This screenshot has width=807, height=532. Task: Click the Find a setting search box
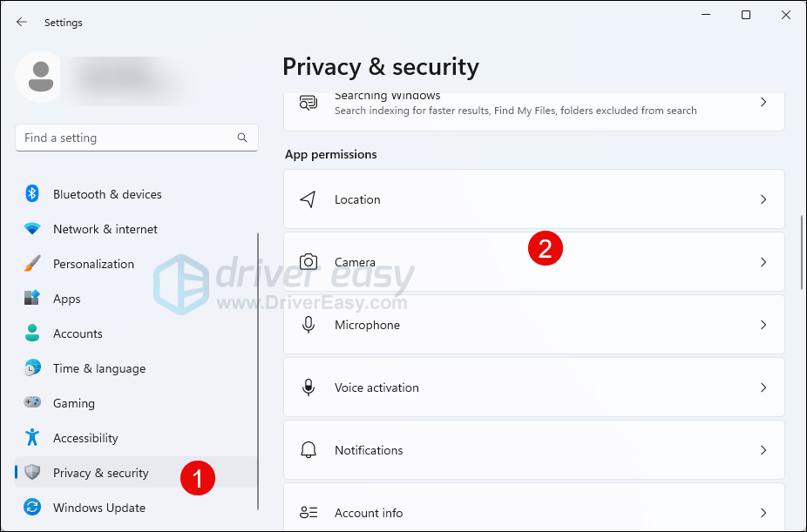click(x=126, y=138)
